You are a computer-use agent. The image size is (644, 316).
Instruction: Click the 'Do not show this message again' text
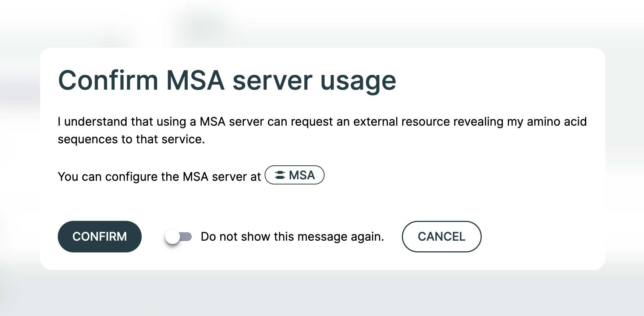[x=292, y=237]
